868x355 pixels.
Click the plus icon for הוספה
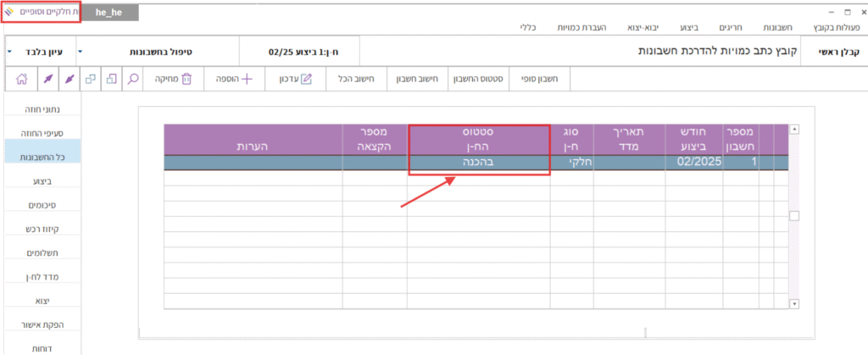tap(248, 79)
